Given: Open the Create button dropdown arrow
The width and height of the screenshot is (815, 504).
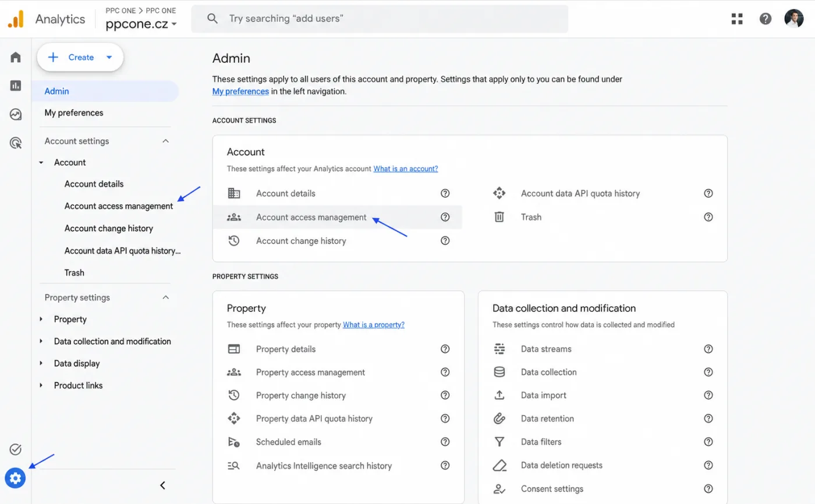Looking at the screenshot, I should tap(109, 57).
